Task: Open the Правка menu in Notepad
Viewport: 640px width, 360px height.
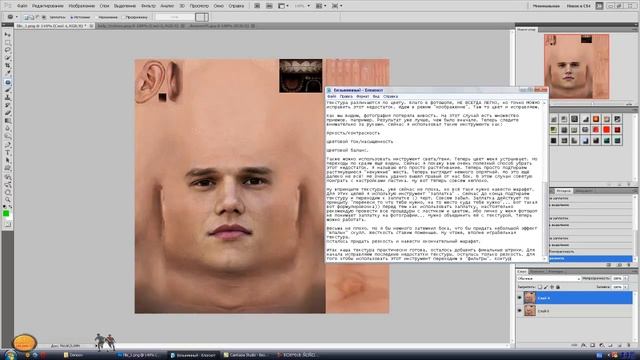Action: 346,96
